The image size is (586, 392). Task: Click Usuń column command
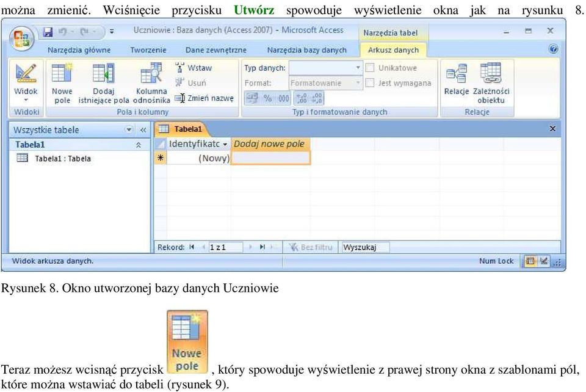click(x=191, y=83)
